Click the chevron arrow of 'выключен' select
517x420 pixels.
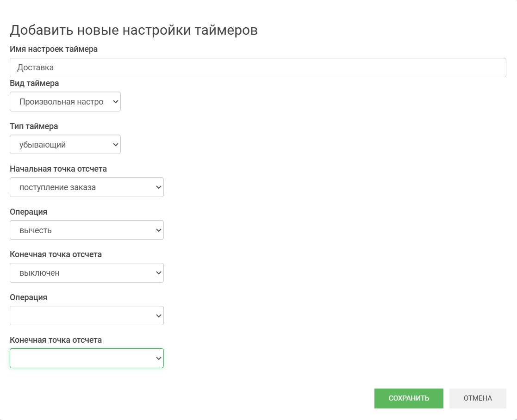[158, 273]
